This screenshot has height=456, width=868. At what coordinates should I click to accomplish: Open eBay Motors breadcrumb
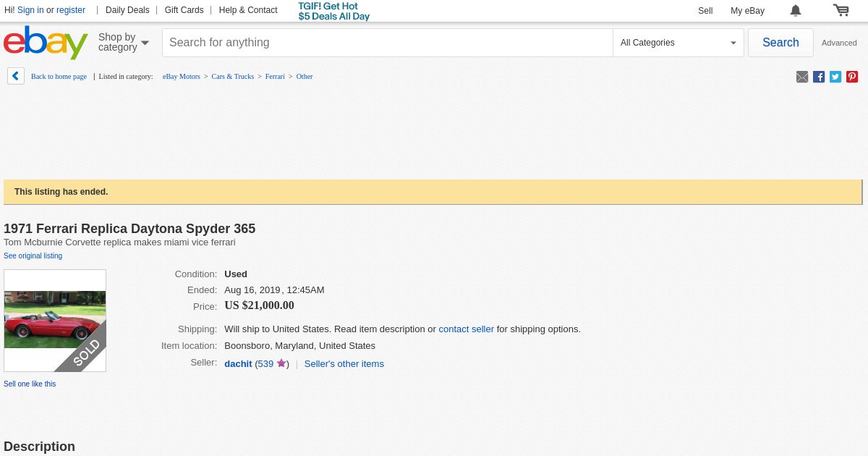(x=182, y=77)
